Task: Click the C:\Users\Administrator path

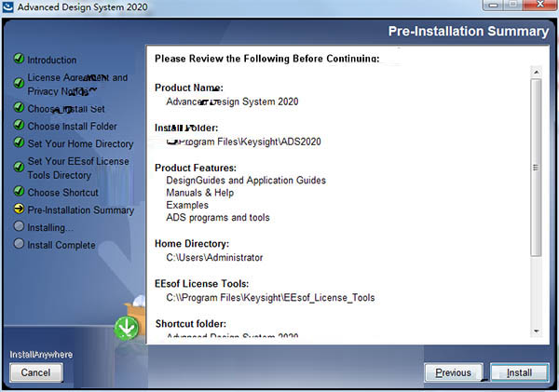Action: 214,257
